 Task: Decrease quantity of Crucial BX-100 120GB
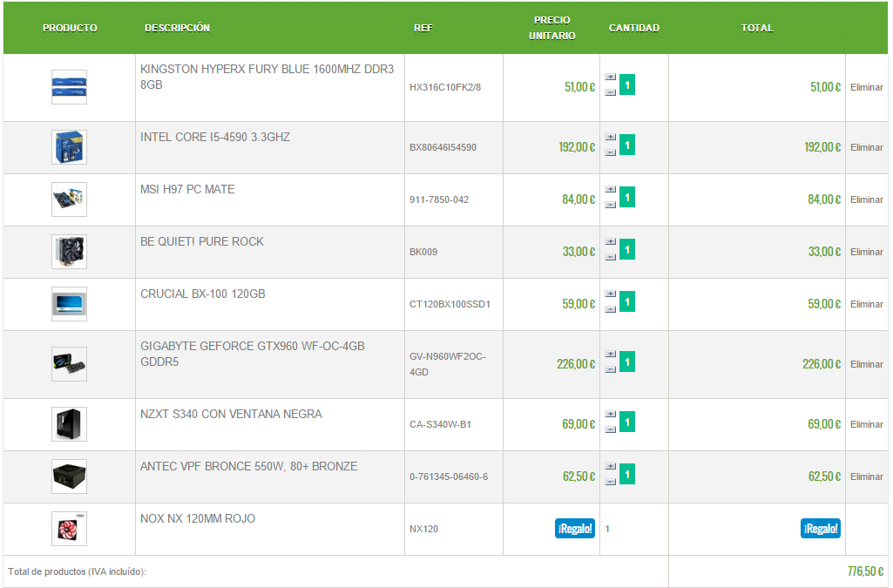pyautogui.click(x=610, y=310)
